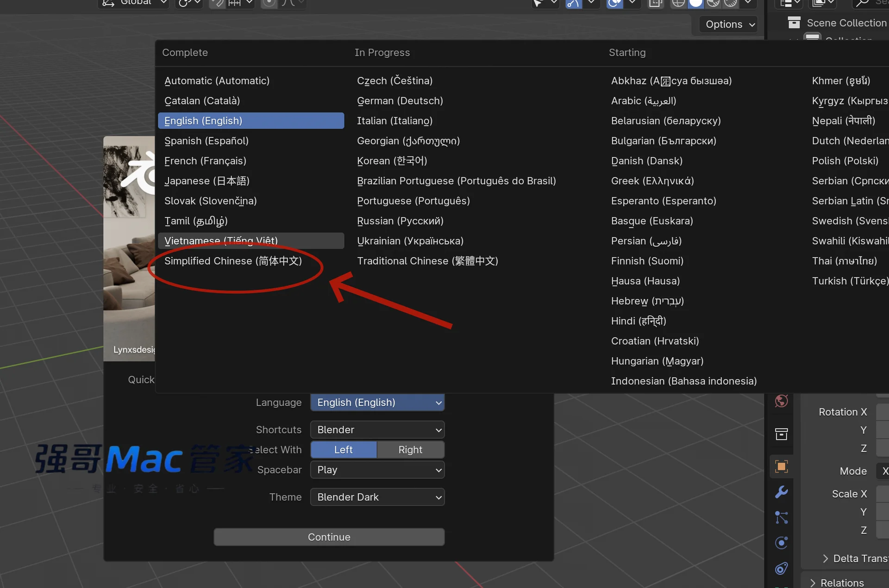889x588 pixels.
Task: Choose Spanish (Español) language
Action: pyautogui.click(x=207, y=141)
